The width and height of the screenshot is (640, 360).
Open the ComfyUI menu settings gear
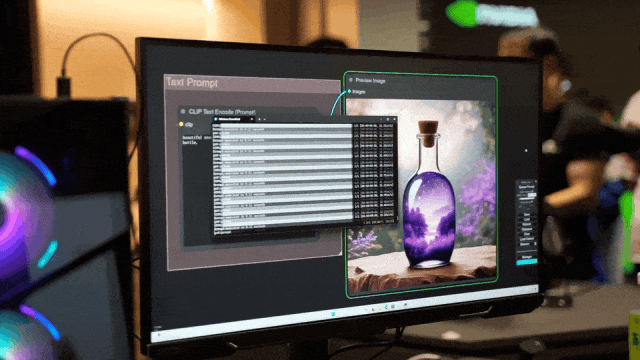coord(536,181)
